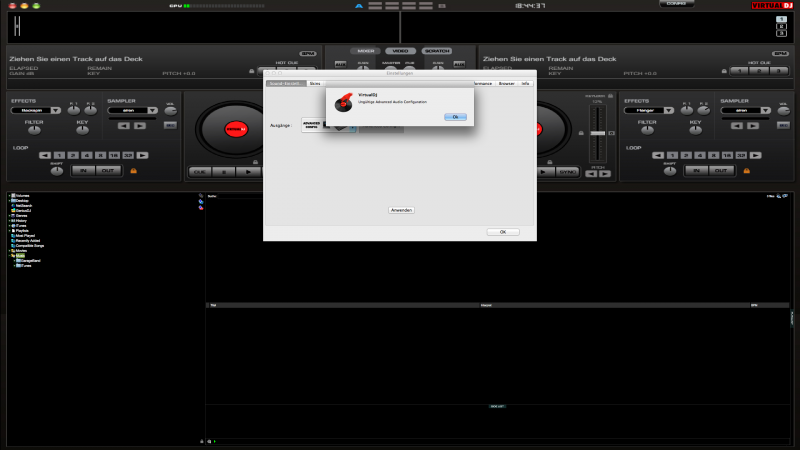Set left deck loop IN point
The image size is (800, 450).
(x=83, y=170)
